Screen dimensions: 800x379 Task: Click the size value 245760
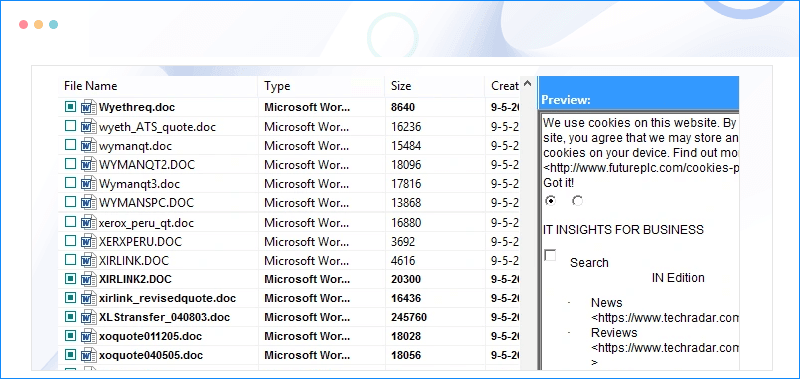[x=409, y=317]
